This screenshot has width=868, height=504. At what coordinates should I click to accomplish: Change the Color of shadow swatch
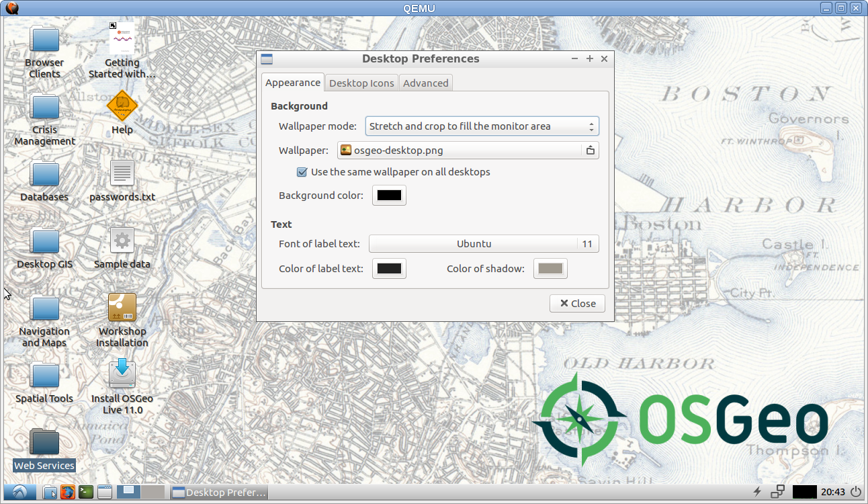(551, 269)
